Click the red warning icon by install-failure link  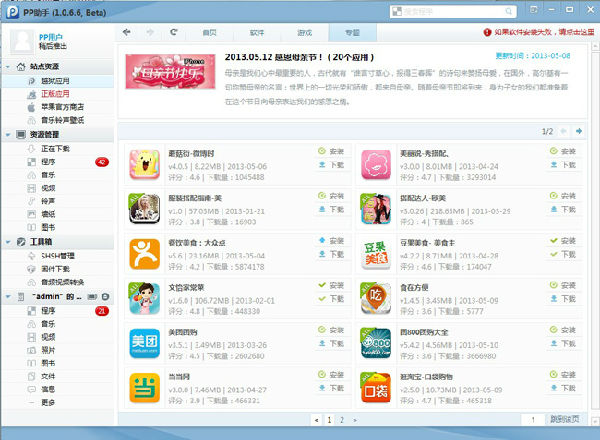click(487, 32)
